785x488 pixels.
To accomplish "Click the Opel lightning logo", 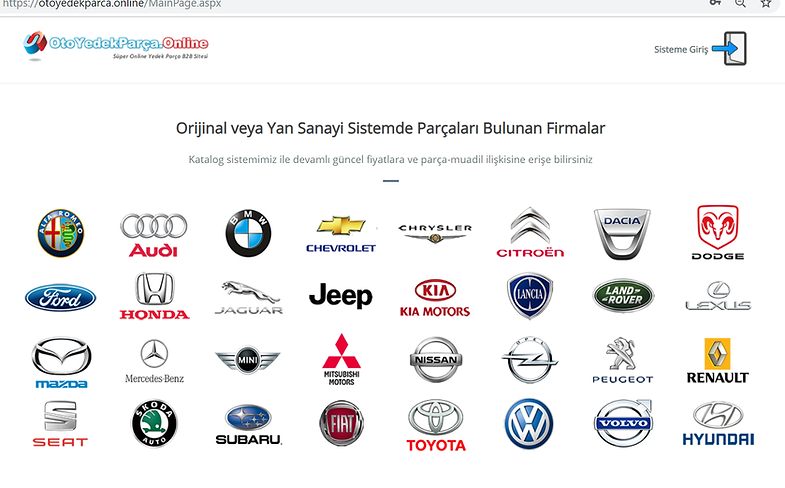I will point(530,360).
